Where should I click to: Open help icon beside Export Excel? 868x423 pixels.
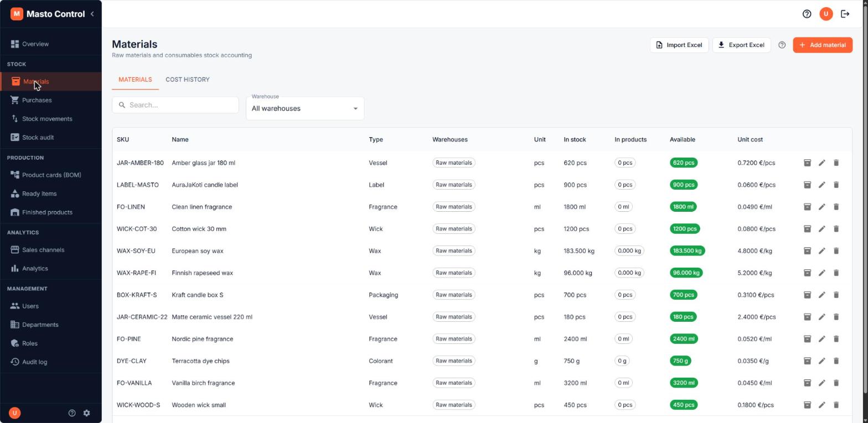(x=782, y=45)
